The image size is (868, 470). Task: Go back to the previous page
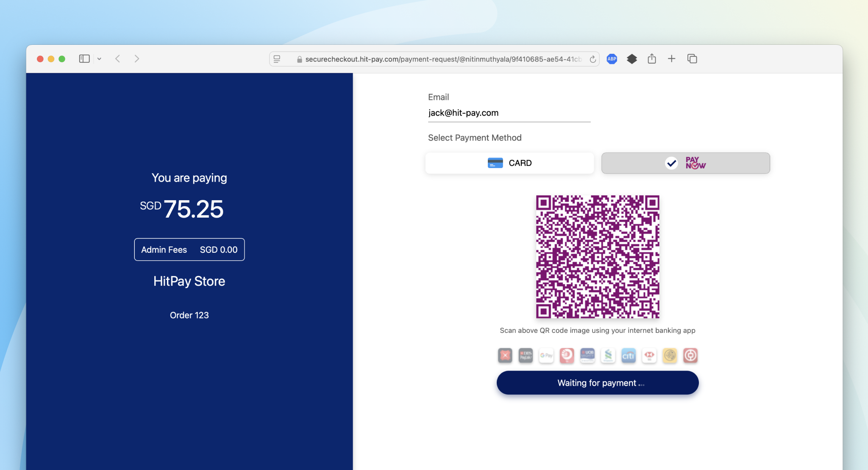(118, 59)
